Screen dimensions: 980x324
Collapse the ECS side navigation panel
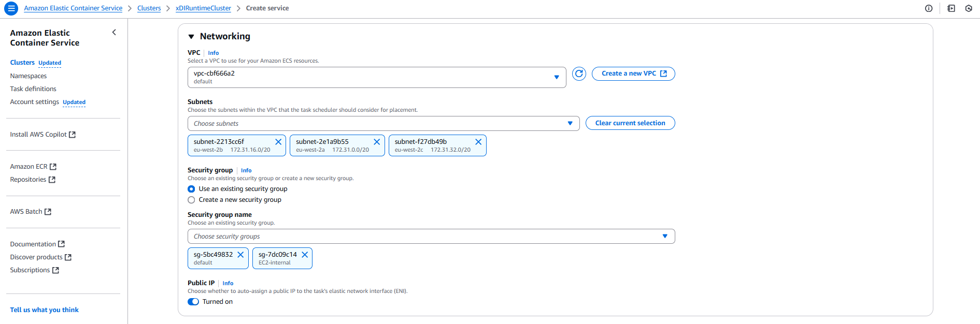point(114,33)
